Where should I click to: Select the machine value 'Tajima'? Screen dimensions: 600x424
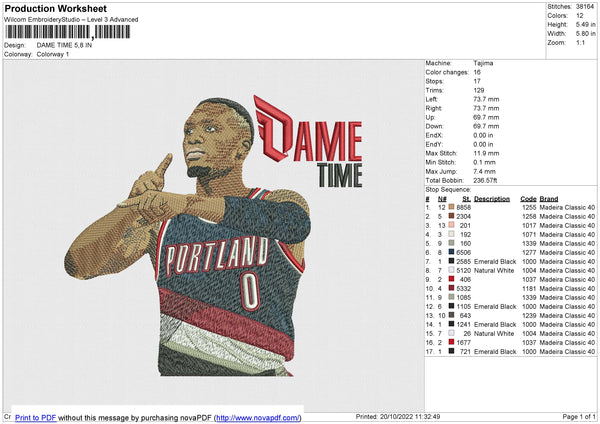tap(483, 63)
